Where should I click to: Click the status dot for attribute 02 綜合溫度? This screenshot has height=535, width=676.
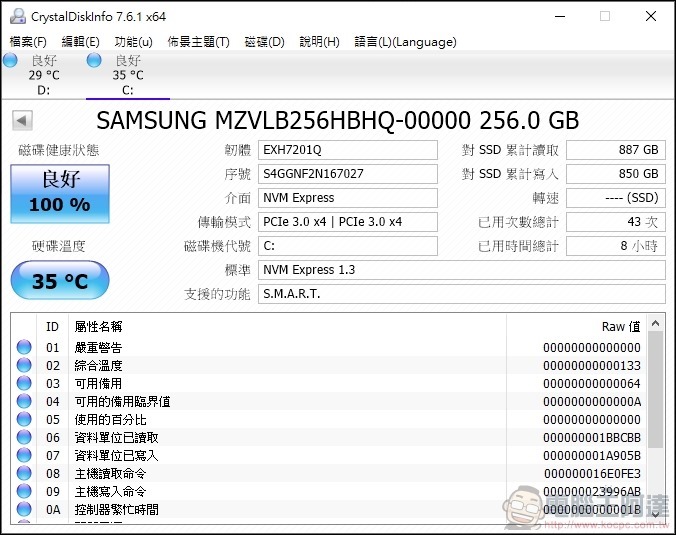tap(24, 365)
